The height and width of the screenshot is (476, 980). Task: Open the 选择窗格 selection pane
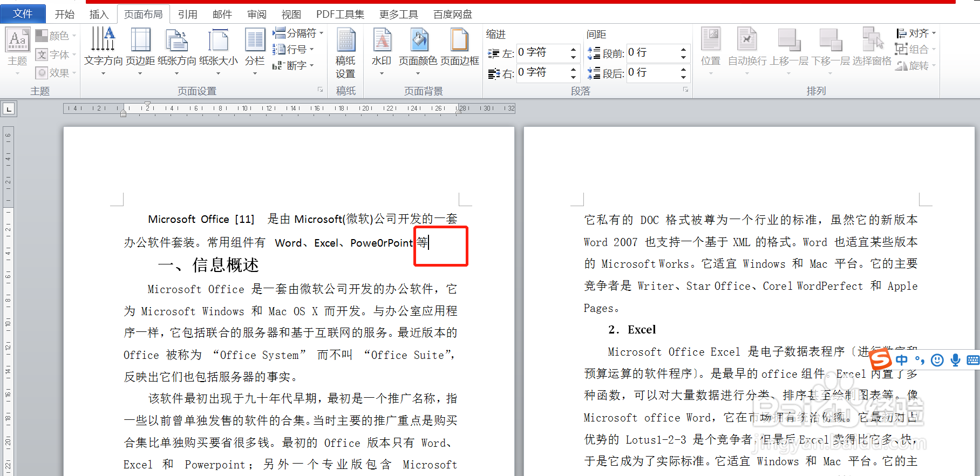click(872, 47)
